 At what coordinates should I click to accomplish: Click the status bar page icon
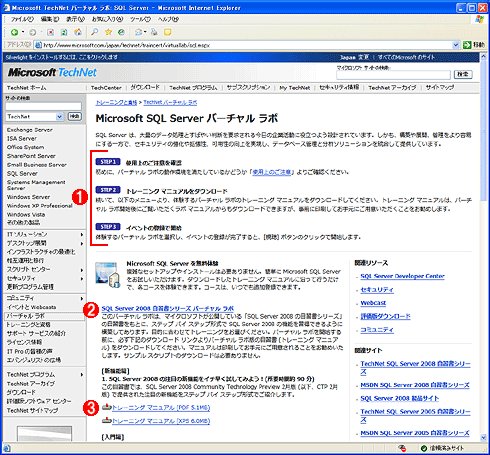7,448
